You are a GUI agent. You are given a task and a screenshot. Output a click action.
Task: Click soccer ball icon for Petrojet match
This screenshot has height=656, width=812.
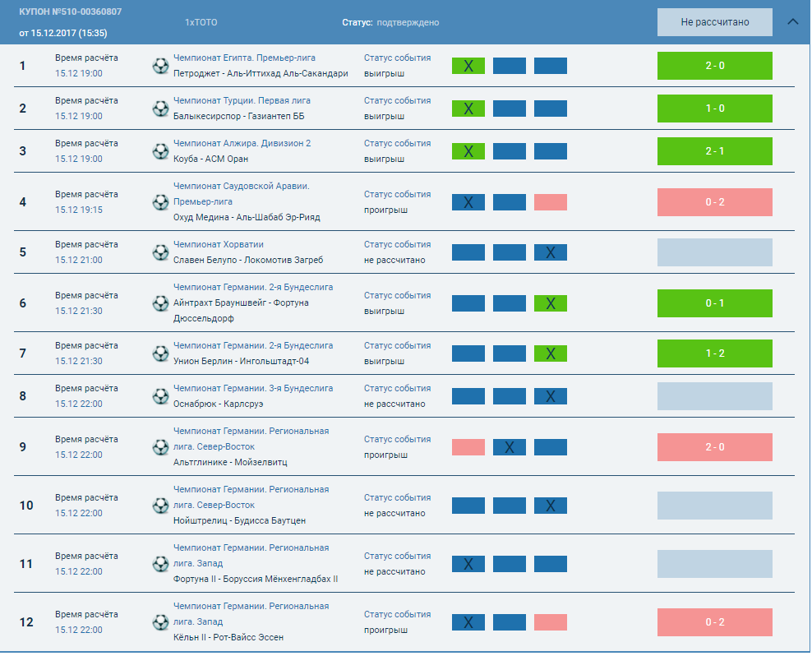coord(160,66)
